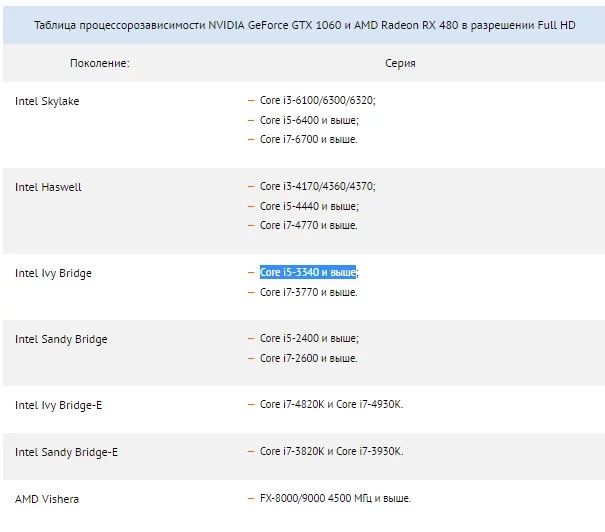Select the Intel Skylake row label
Screen dimensions: 605x532
47,101
